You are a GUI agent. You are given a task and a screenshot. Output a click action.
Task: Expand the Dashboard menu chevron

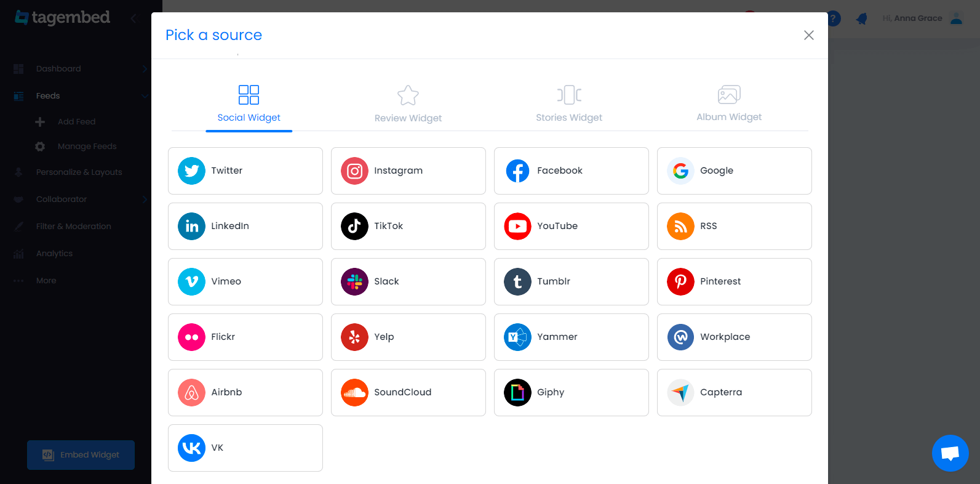pos(145,68)
